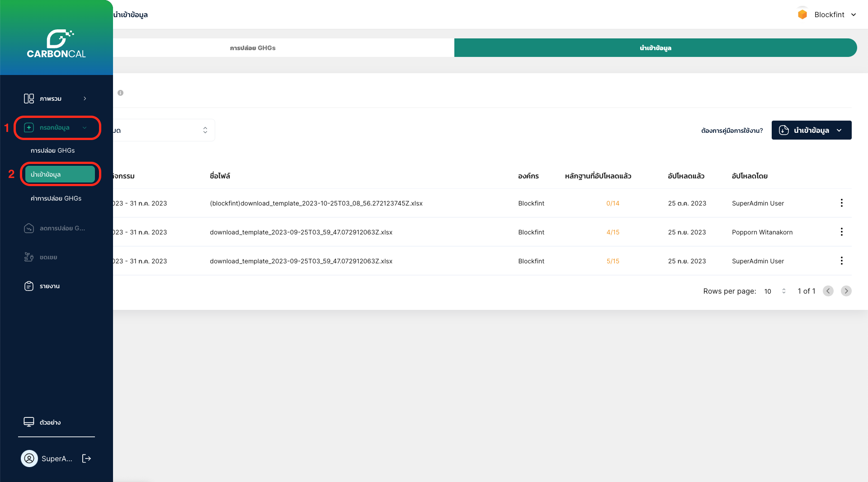
Task: Click the CarbonCal logo
Action: 57,44
